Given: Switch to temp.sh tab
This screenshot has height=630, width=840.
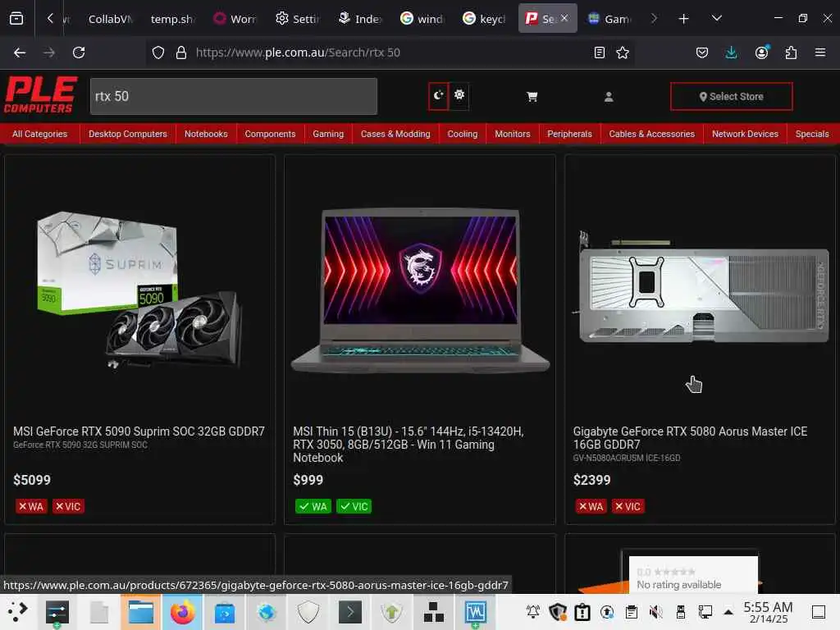Looking at the screenshot, I should [171, 19].
